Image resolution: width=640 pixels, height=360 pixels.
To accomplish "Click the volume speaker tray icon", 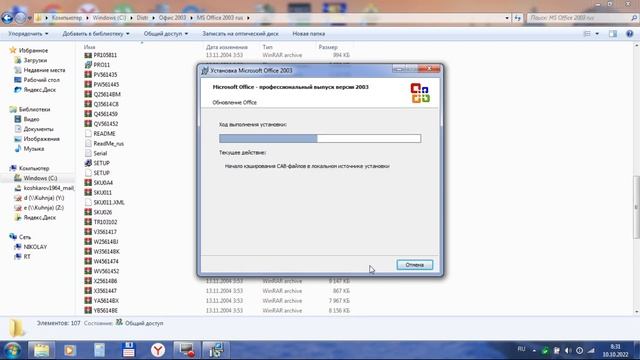I will click(x=568, y=350).
